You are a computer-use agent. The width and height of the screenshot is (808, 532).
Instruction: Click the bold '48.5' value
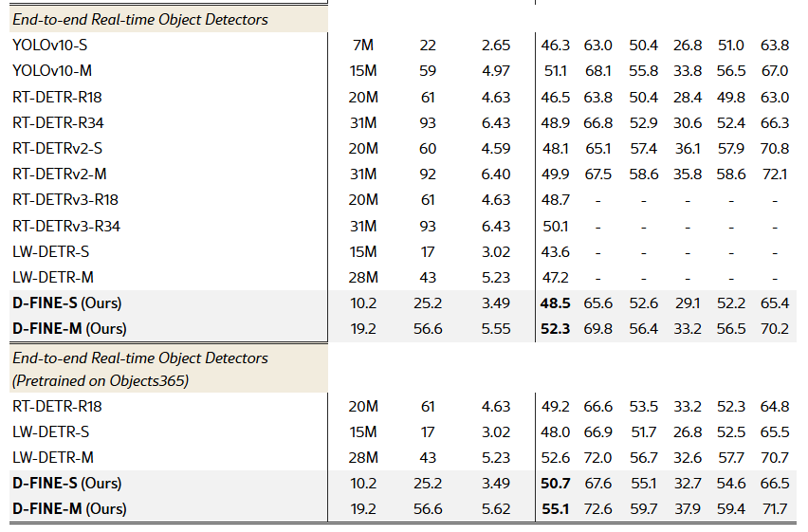click(555, 303)
